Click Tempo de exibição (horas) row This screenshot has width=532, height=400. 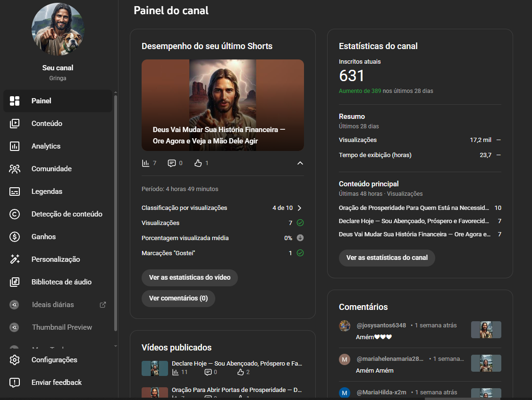(x=420, y=155)
